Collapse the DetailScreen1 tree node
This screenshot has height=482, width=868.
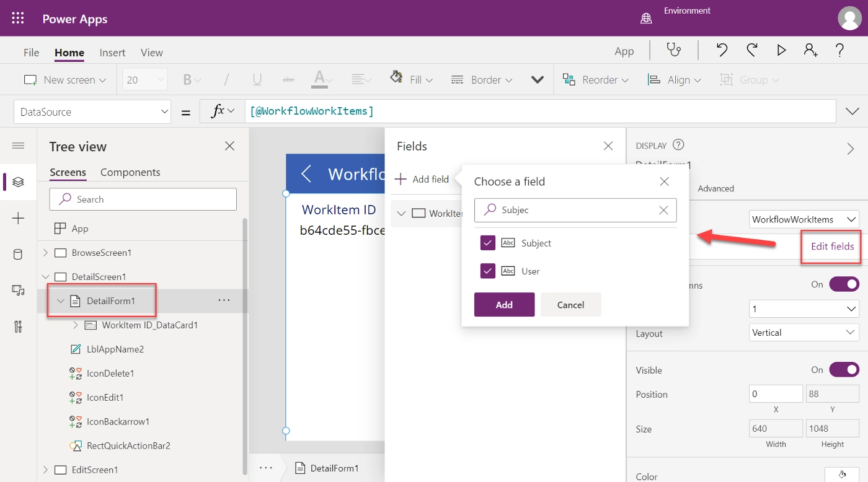45,277
